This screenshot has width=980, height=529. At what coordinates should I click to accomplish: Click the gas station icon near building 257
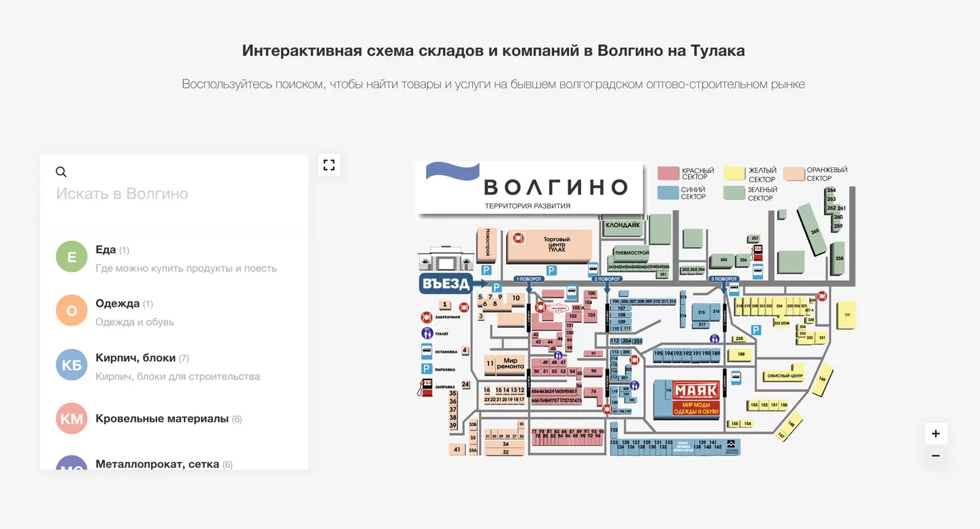pos(757,253)
